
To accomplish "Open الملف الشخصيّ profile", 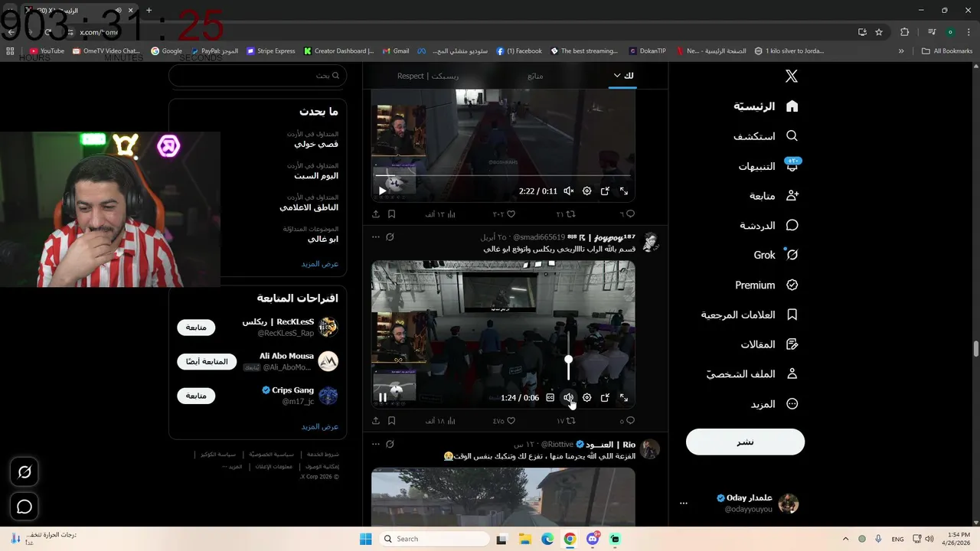I will point(752,374).
